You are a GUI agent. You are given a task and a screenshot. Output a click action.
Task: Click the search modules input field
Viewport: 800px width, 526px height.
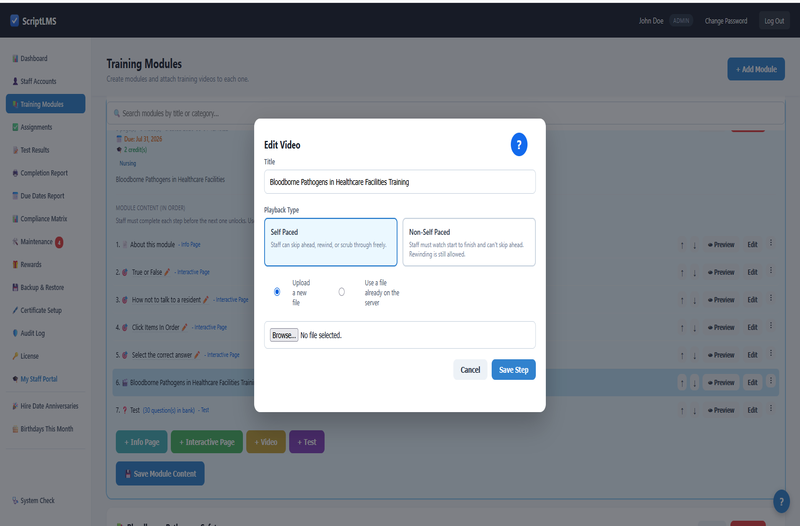[445, 113]
